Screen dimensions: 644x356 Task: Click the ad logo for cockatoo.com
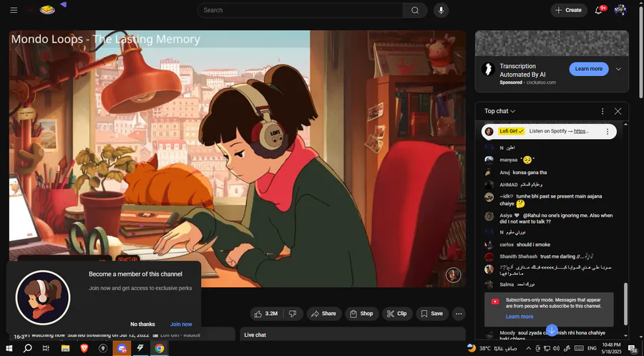[488, 69]
